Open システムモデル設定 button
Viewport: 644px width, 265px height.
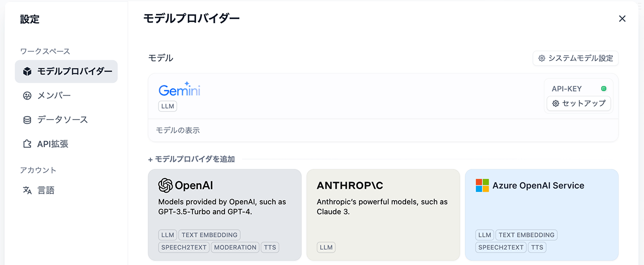tap(576, 58)
